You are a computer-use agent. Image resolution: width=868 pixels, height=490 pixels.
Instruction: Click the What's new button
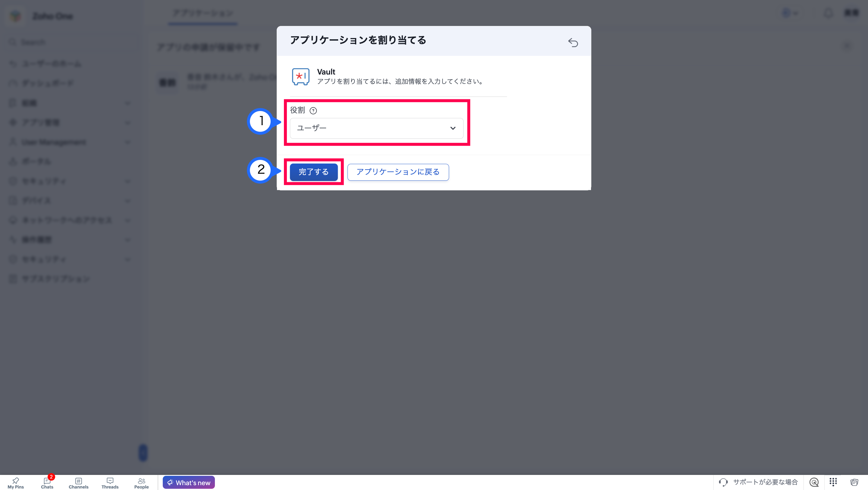coord(189,482)
